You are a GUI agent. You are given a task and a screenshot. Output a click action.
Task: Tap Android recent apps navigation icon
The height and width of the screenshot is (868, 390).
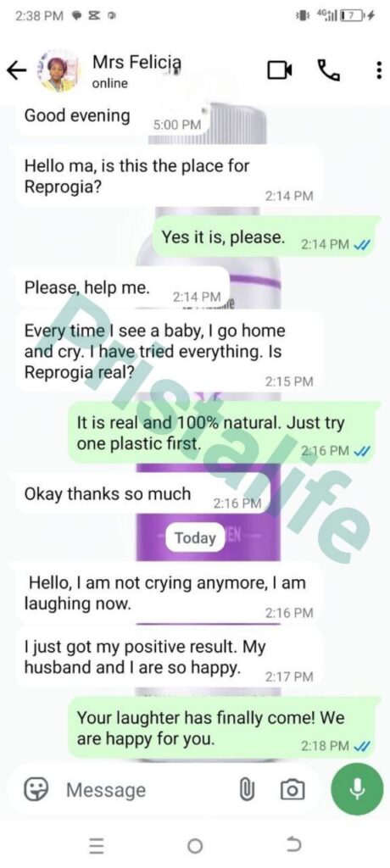click(97, 845)
